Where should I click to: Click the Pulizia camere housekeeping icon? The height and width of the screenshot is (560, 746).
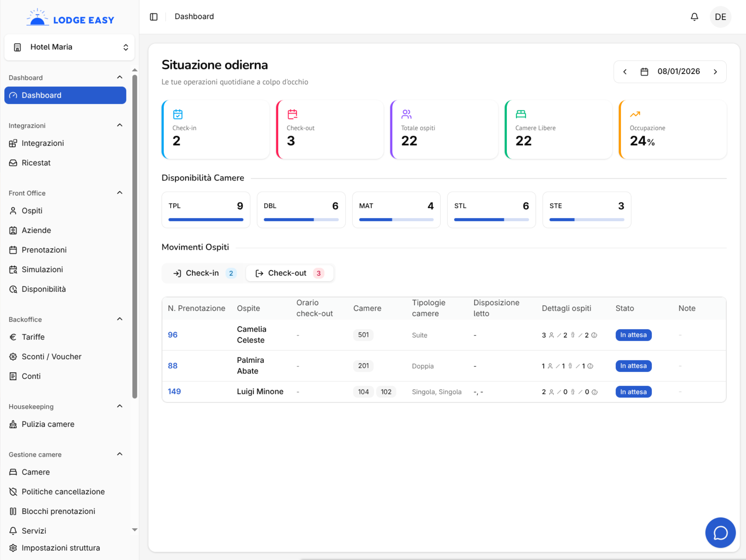(13, 424)
